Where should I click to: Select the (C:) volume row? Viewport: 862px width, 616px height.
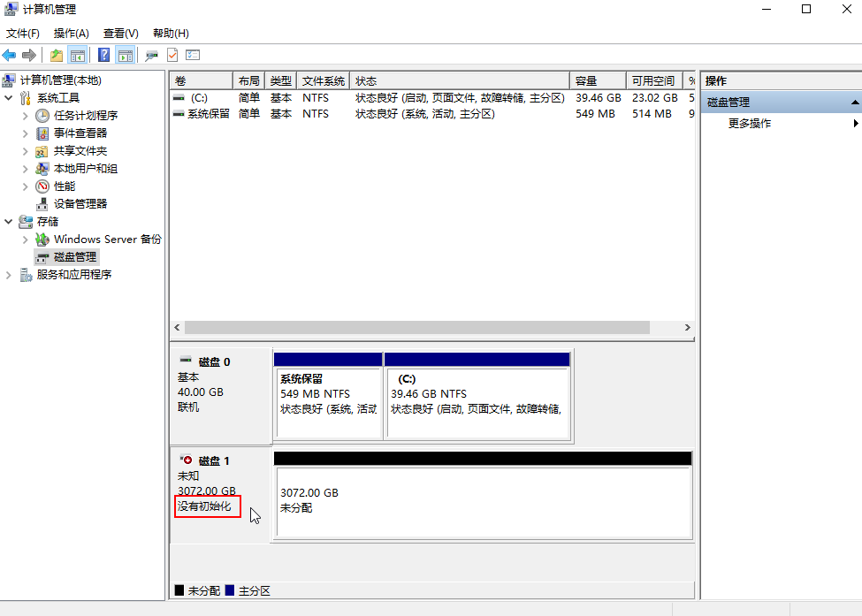432,98
